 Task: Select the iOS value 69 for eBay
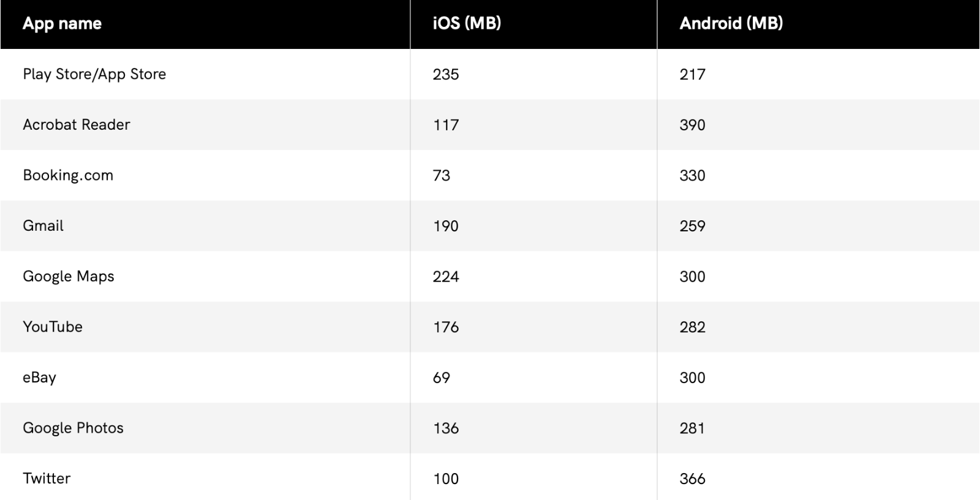(441, 378)
